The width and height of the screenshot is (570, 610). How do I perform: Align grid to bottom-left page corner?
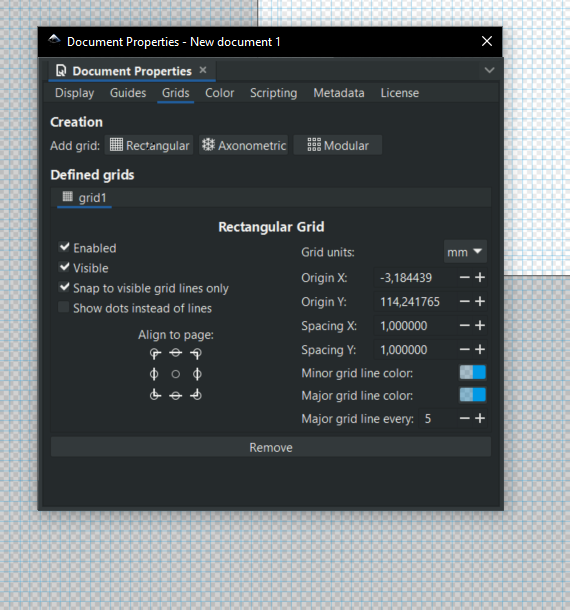tap(155, 395)
